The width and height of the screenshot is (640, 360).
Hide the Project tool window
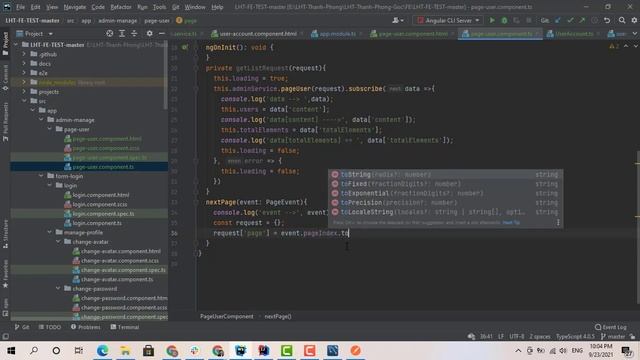(x=162, y=33)
